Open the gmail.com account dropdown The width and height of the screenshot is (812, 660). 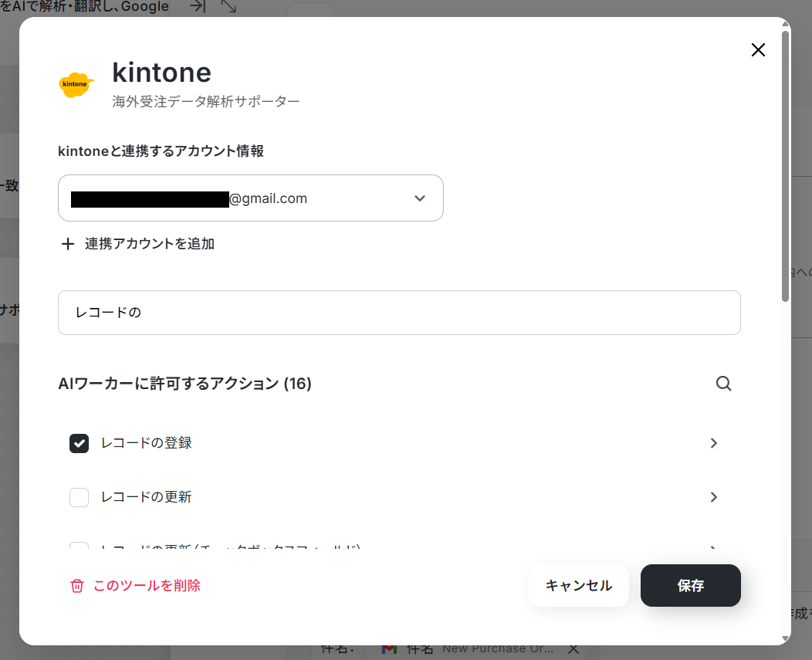[251, 198]
